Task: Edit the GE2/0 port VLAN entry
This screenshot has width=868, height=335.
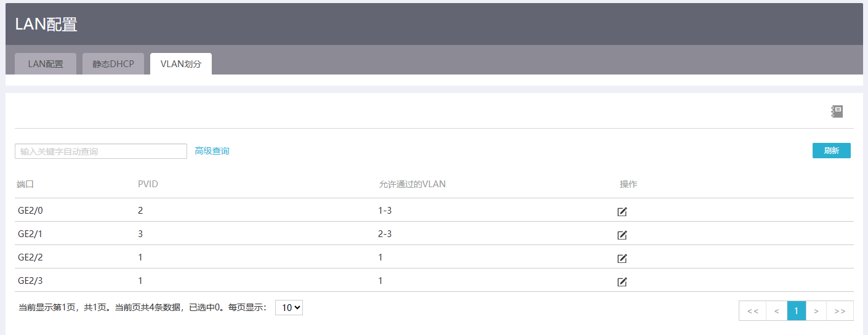Action: point(622,212)
